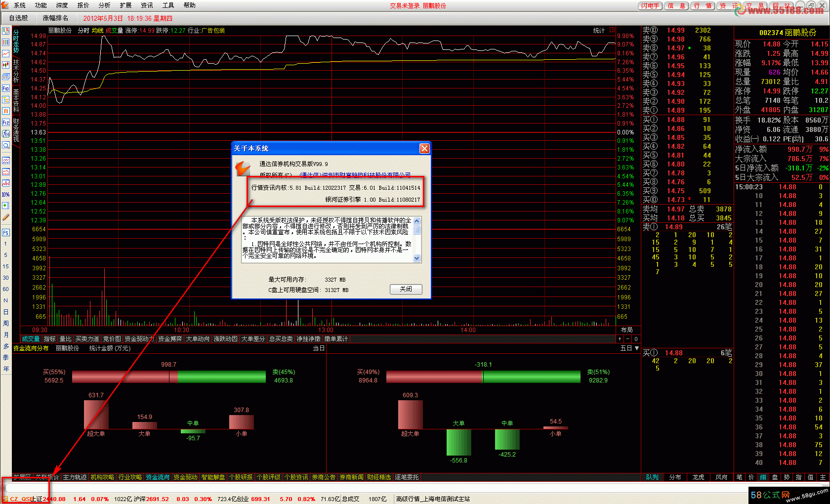Select the 1-minute period in the left sidebar
This screenshot has width=830, height=504.
6,244
